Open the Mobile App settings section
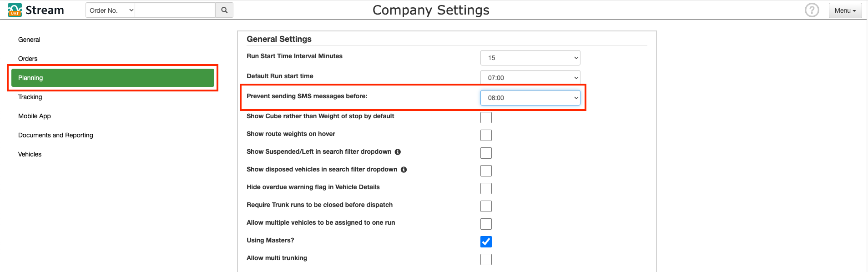 click(35, 116)
